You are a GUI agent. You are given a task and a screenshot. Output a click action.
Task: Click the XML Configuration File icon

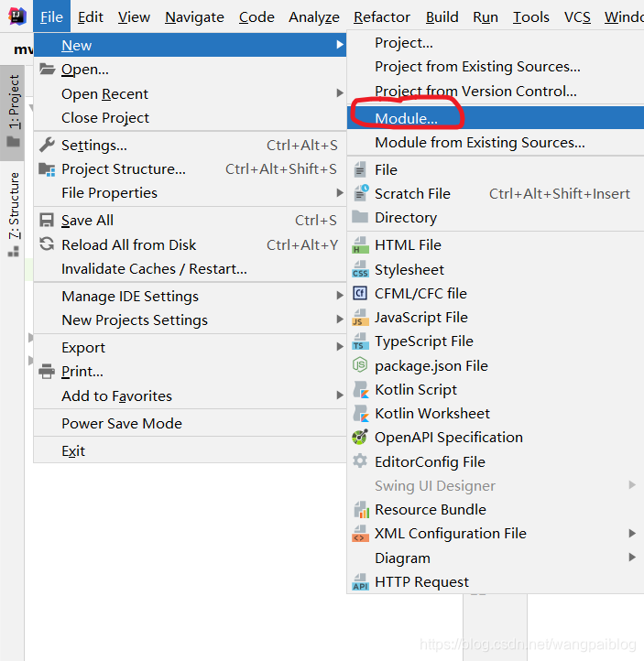pyautogui.click(x=360, y=534)
